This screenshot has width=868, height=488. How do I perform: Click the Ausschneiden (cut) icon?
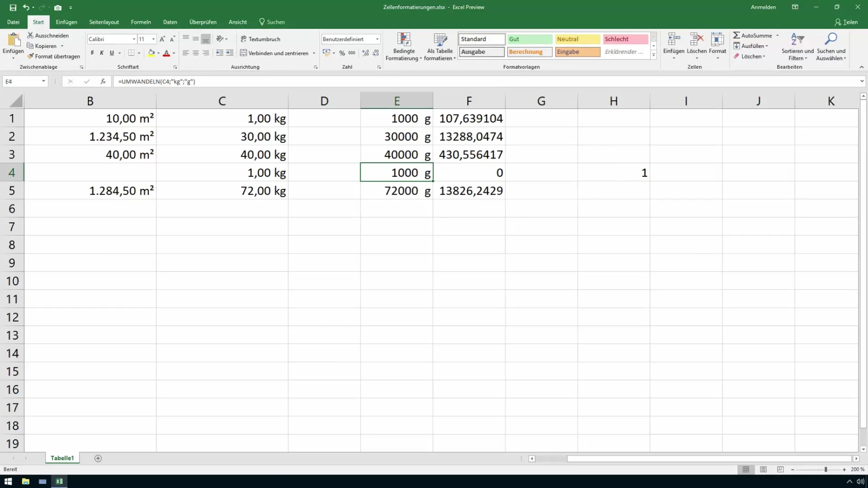pos(30,35)
